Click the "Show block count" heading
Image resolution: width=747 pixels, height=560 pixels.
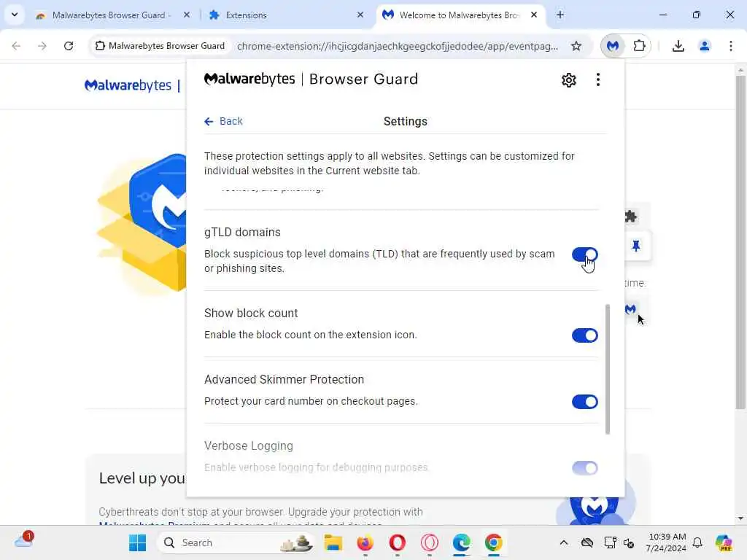pyautogui.click(x=251, y=314)
